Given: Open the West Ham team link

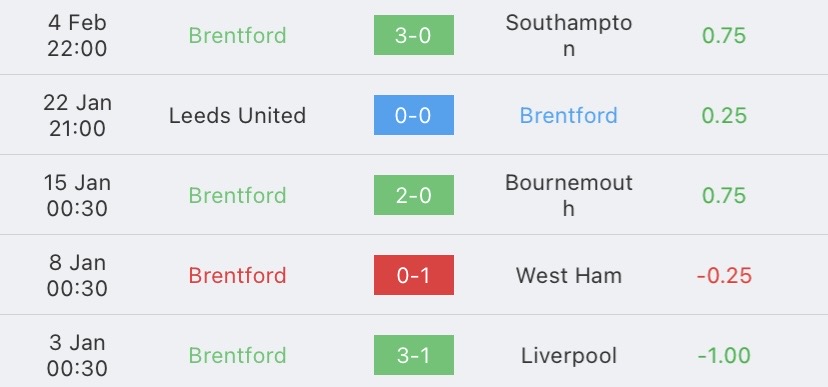Looking at the screenshot, I should (x=569, y=276).
